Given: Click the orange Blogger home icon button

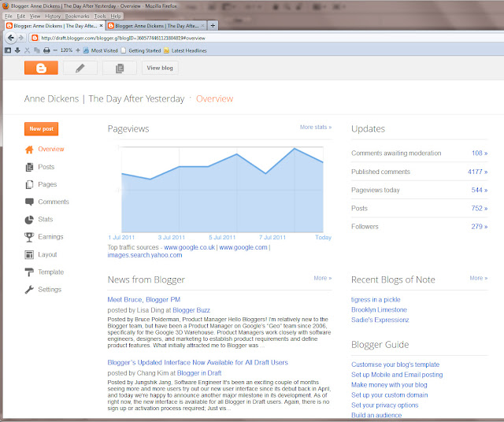Looking at the screenshot, I should (x=41, y=68).
